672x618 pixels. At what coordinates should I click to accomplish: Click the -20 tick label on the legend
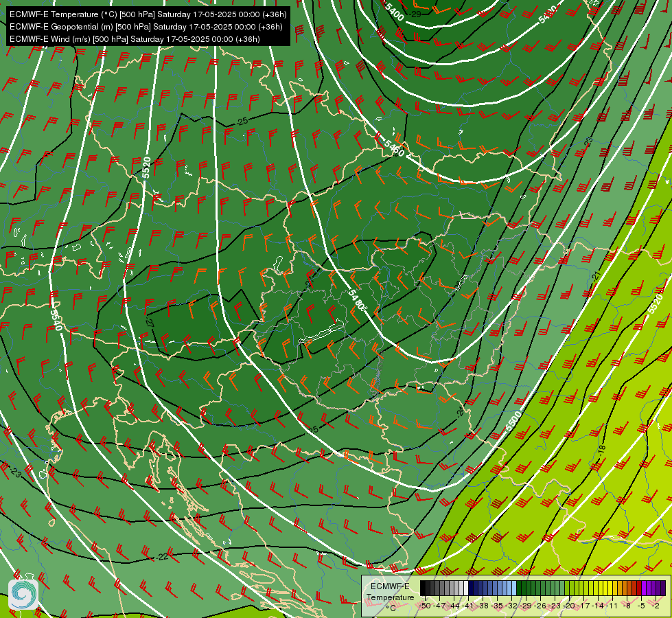coord(569,606)
